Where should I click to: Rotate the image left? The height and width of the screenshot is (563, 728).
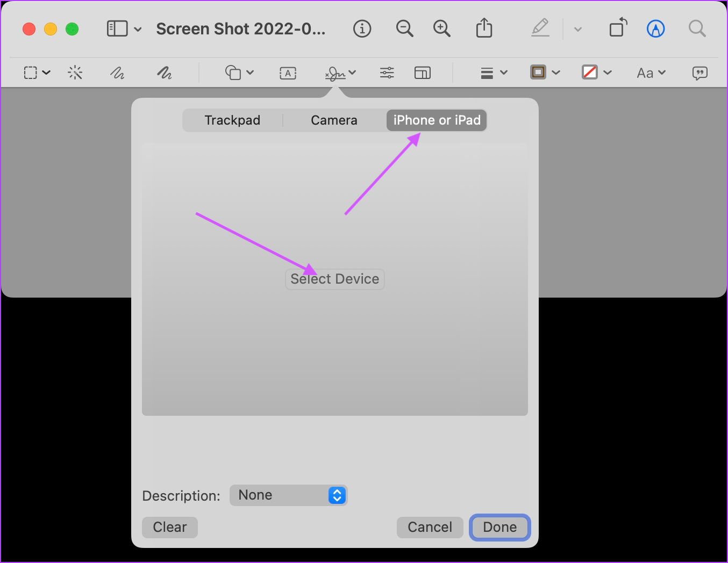pyautogui.click(x=618, y=27)
